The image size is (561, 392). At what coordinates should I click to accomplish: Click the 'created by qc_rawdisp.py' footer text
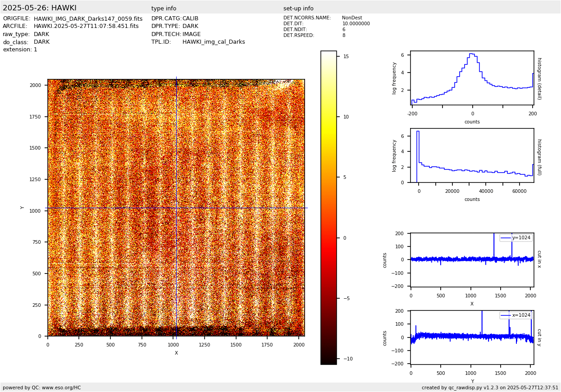489,387
